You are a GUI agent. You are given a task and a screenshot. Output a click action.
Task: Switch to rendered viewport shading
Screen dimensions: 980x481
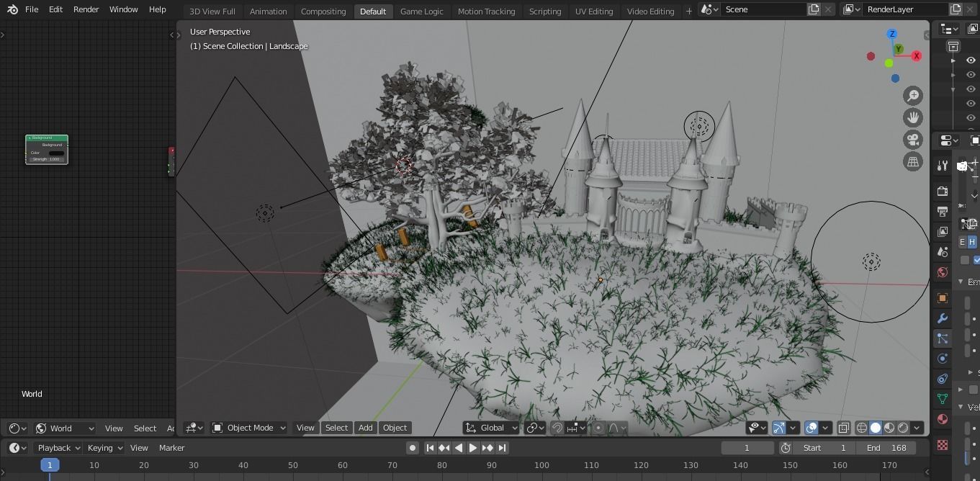pos(903,428)
